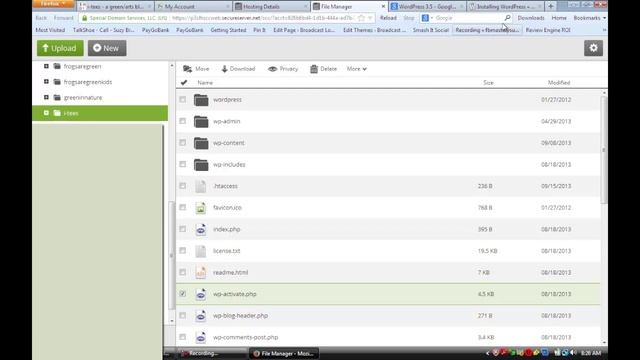This screenshot has width=640, height=360.
Task: Uncheck the wp-activate.php checkbox
Action: (x=182, y=294)
